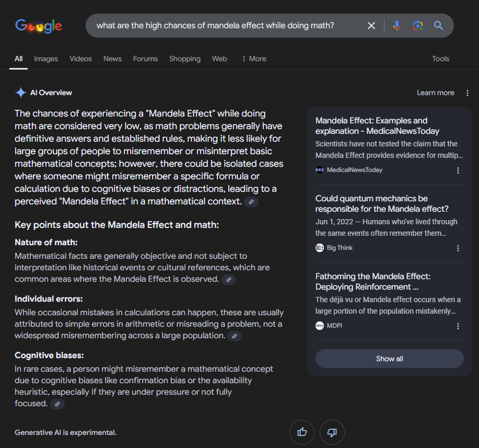Open source link after Nature of math
The width and height of the screenshot is (479, 448).
pyautogui.click(x=228, y=280)
